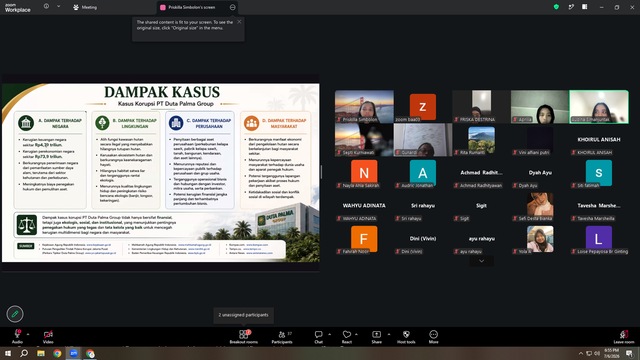Select ayu rahayu participant tile
Viewport: 640px width, 360px height.
pyautogui.click(x=481, y=239)
